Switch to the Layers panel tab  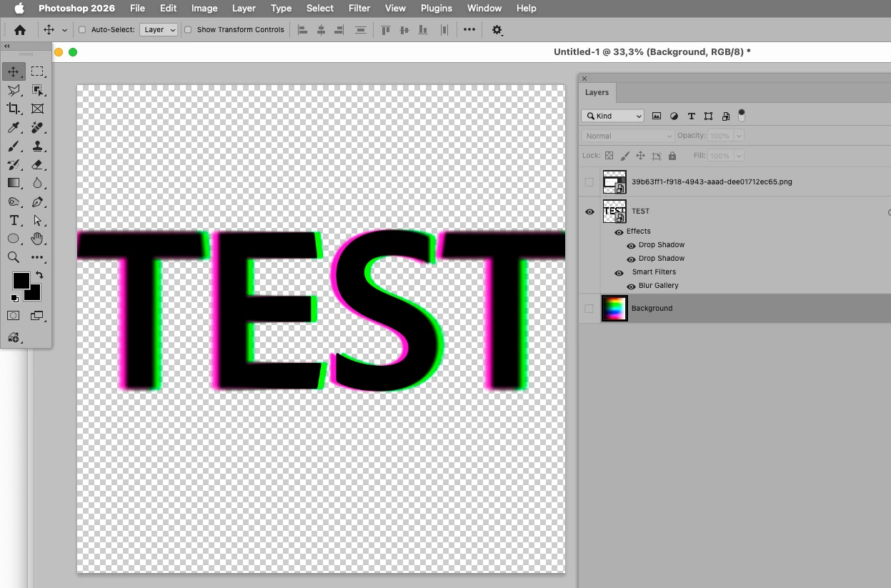coord(597,93)
